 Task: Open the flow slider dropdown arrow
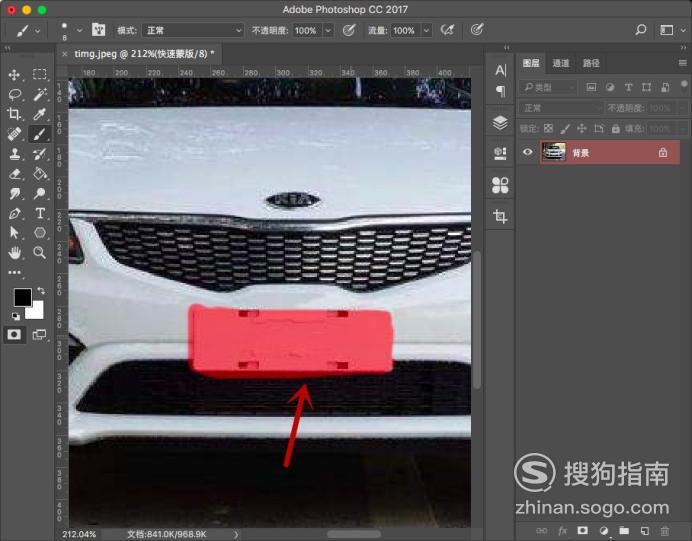[427, 30]
